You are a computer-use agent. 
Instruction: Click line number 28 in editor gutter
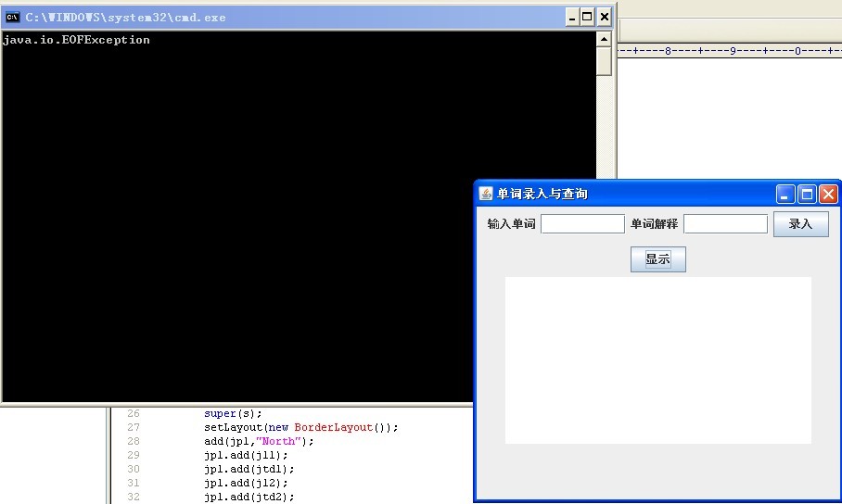pyautogui.click(x=134, y=442)
